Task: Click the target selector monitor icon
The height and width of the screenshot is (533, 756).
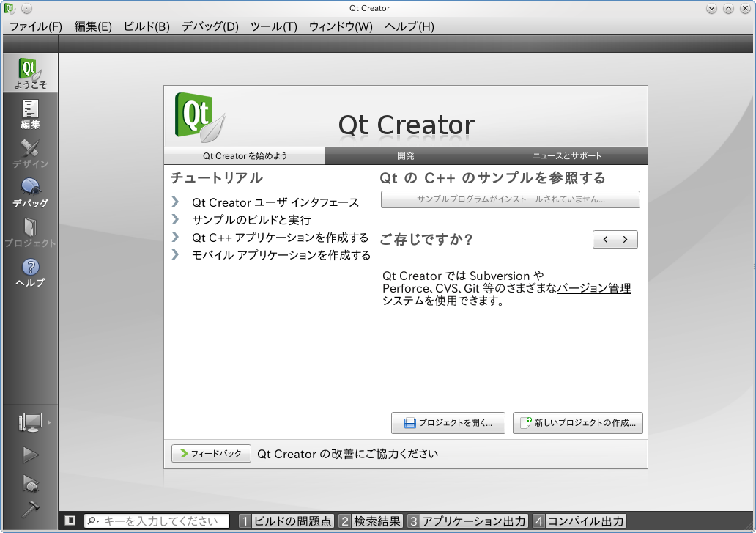Action: [31, 422]
